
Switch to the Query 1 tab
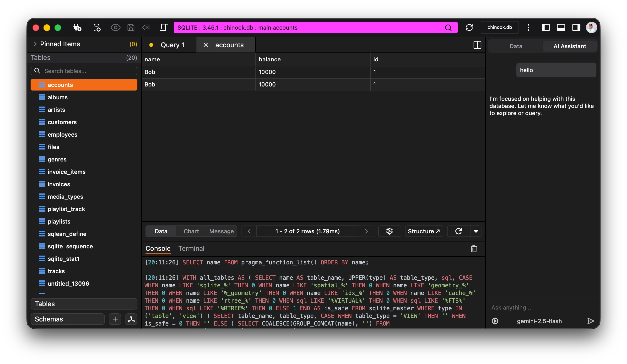click(x=169, y=45)
